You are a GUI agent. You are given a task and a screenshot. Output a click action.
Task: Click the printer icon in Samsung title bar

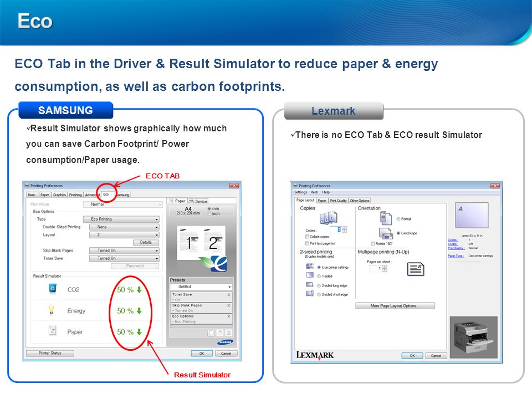click(x=27, y=186)
